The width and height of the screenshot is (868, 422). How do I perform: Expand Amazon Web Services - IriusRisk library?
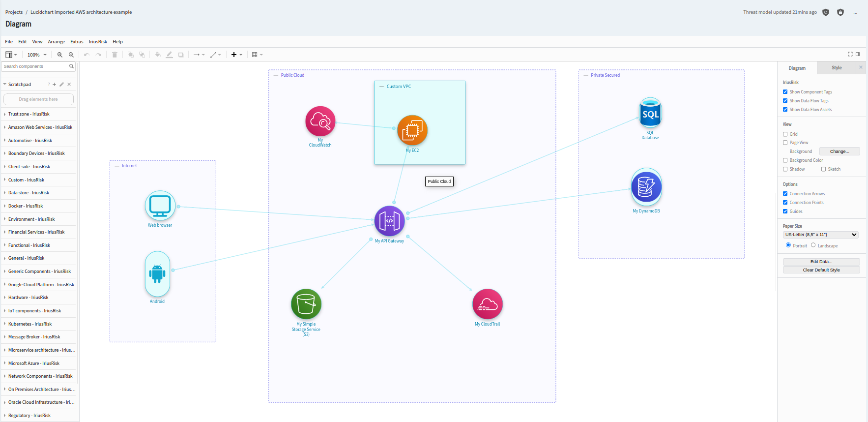click(39, 127)
